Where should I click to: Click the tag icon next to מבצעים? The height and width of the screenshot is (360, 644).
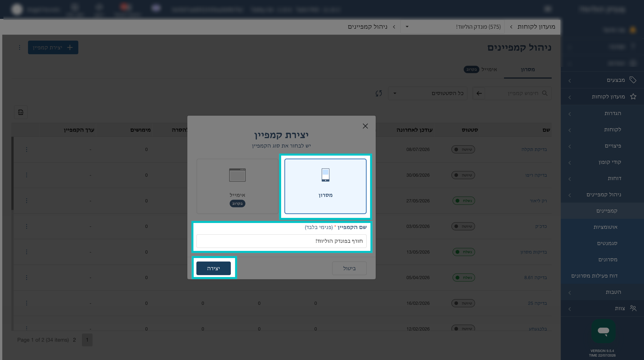tap(633, 80)
